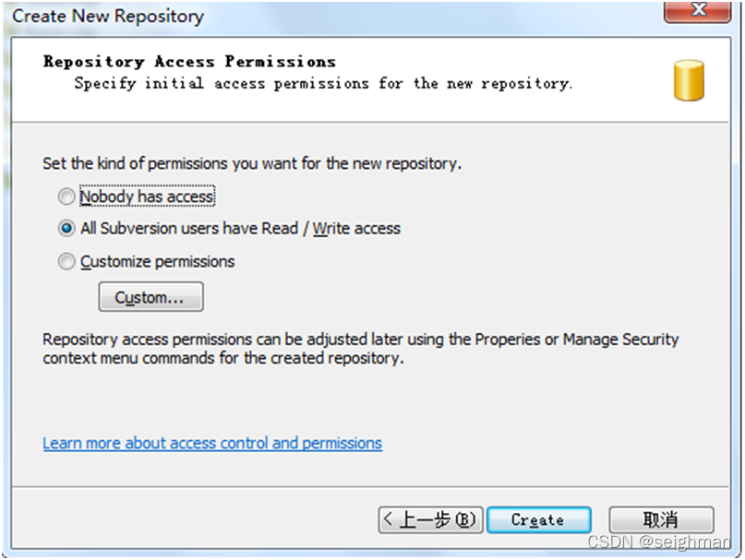Go back with the 上一步(B) button

[x=430, y=519]
